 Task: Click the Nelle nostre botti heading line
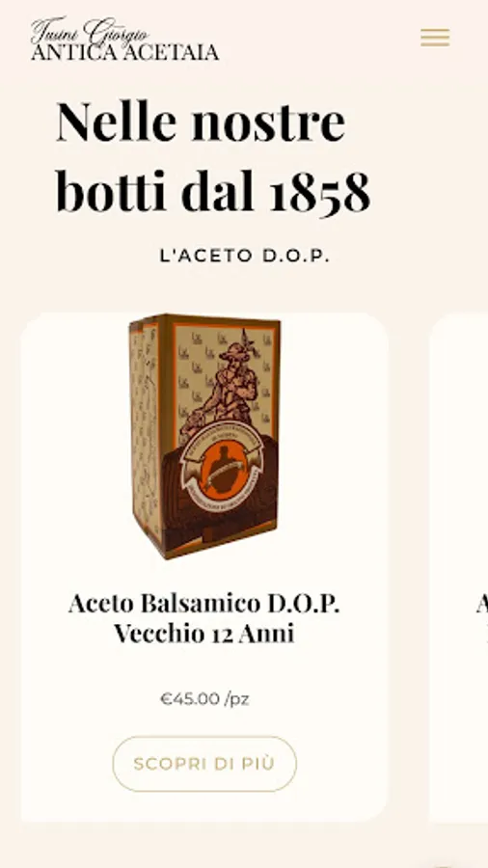click(201, 121)
